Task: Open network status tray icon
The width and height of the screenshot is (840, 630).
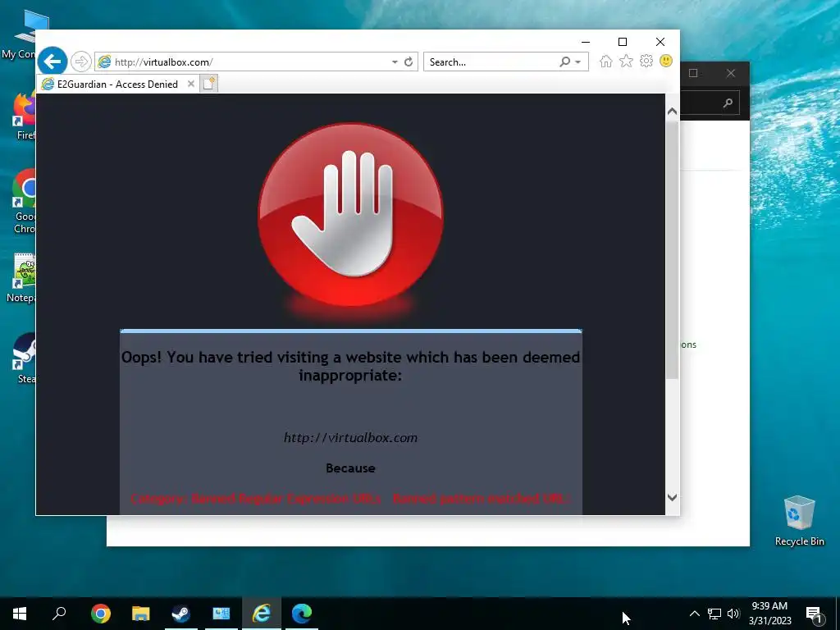Action: coord(714,614)
